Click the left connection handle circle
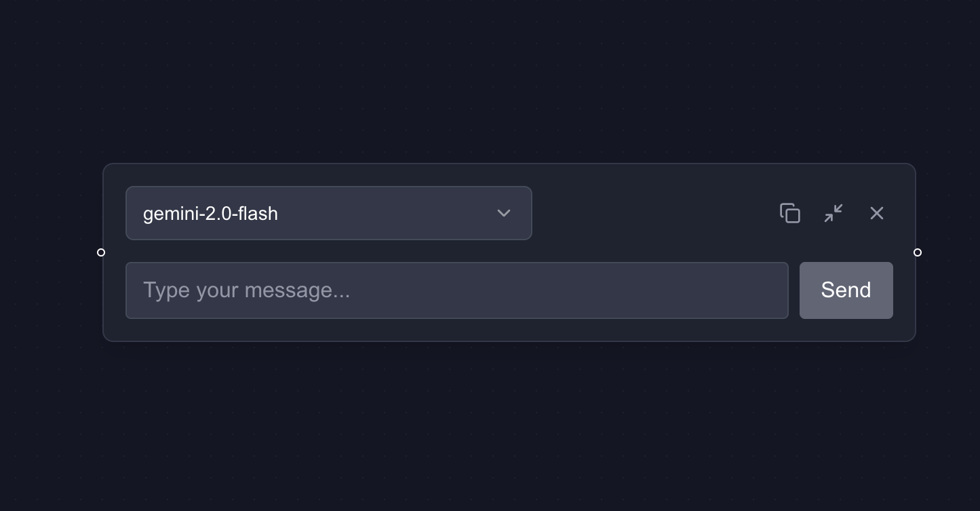 (x=101, y=252)
